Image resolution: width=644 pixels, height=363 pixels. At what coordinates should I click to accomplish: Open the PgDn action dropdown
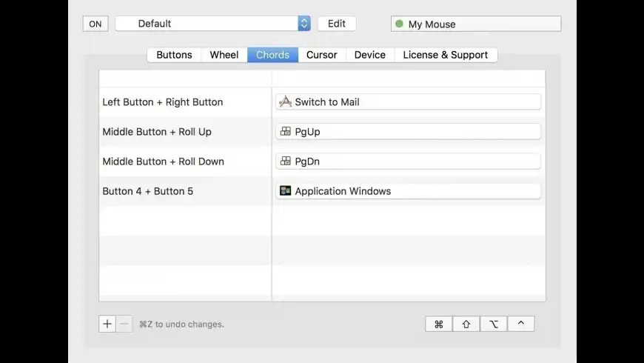409,161
